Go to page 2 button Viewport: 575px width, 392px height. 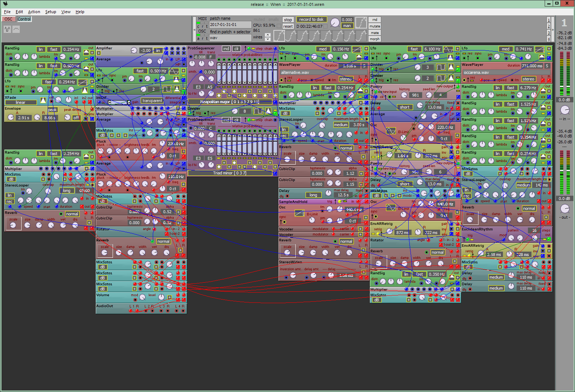(549, 26)
